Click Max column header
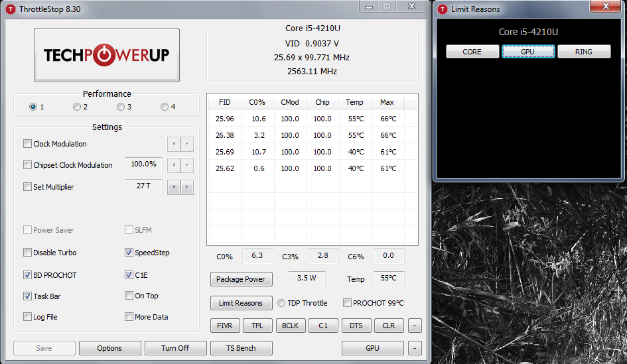 point(387,102)
